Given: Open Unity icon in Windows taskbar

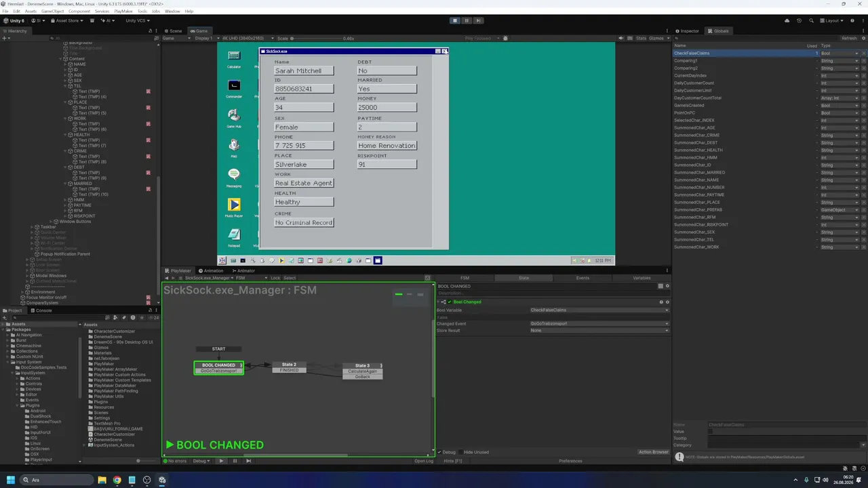Looking at the screenshot, I should click(x=162, y=480).
